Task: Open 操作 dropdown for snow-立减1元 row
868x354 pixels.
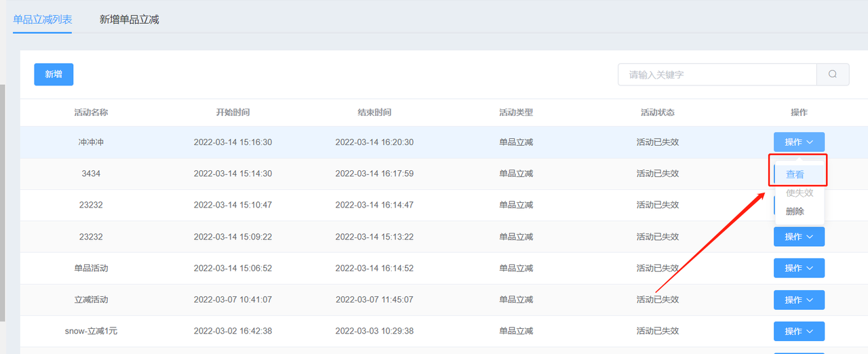Action: coord(799,331)
